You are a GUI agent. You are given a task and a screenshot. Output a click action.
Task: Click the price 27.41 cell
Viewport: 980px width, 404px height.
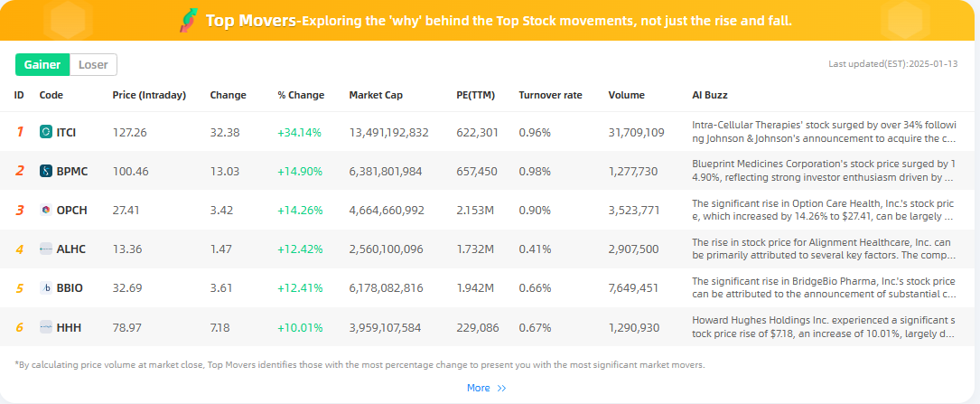pyautogui.click(x=125, y=211)
